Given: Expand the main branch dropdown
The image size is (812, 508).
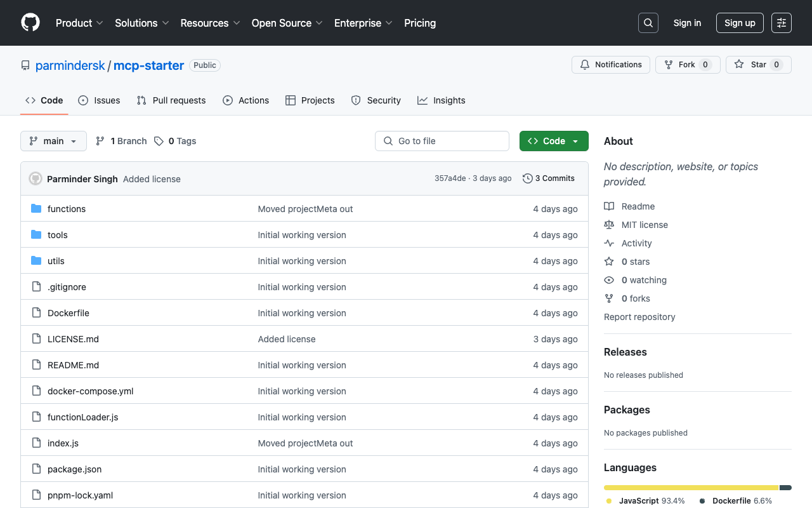Looking at the screenshot, I should pos(53,141).
